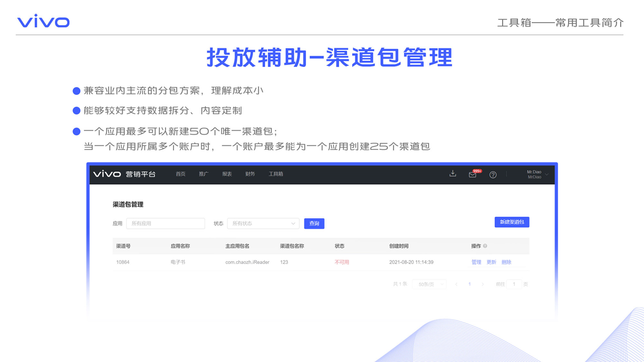Screen dimensions: 644x362
Task: Select the 报表 navigation item
Action: pos(227,174)
